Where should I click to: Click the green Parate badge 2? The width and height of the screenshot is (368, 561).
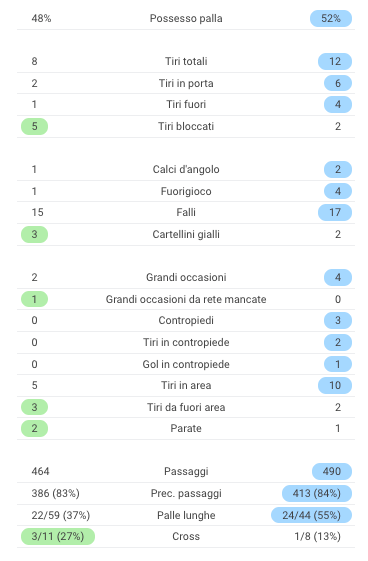34,428
